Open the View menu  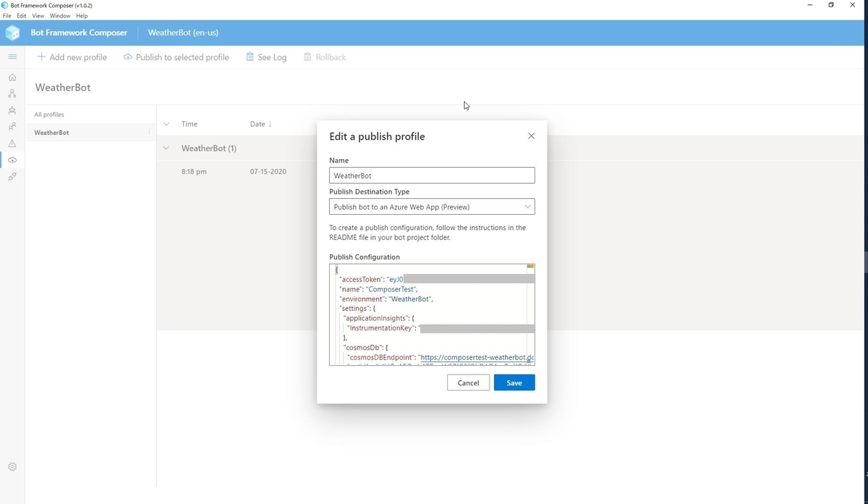click(x=38, y=15)
